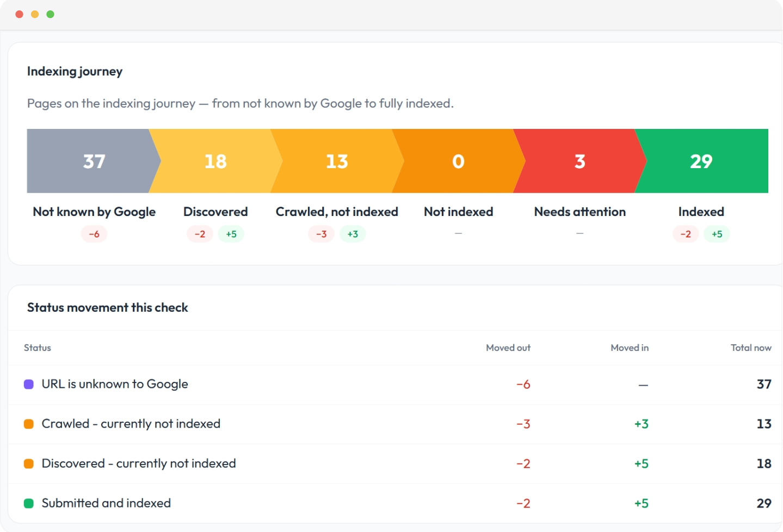Click the −6 badge under Not known by Google

click(94, 234)
